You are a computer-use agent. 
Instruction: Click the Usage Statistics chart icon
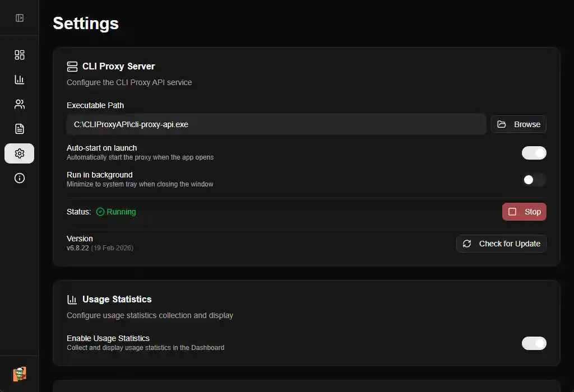pyautogui.click(x=72, y=300)
